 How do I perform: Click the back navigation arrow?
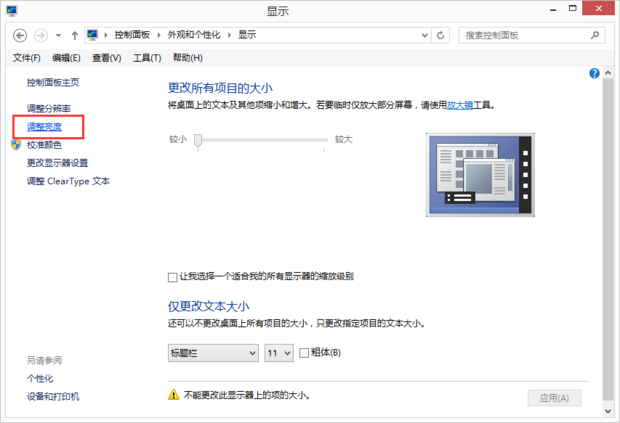coord(20,36)
